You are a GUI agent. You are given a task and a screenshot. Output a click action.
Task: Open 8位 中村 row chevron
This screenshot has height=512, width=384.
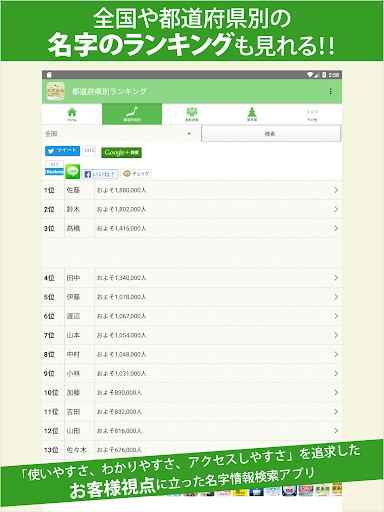[336, 354]
